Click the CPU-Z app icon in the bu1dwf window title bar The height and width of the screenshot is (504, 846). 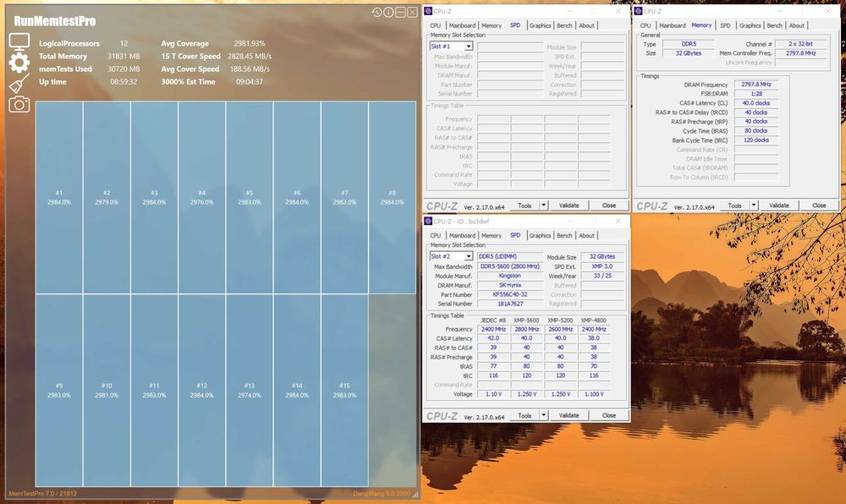point(428,221)
